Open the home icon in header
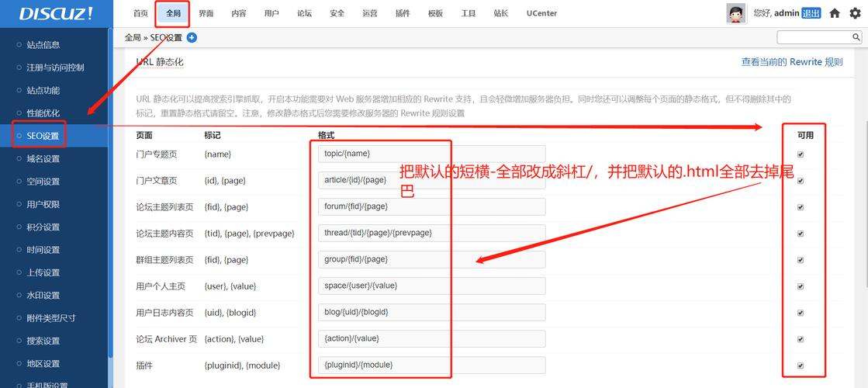This screenshot has width=868, height=388. tap(835, 13)
